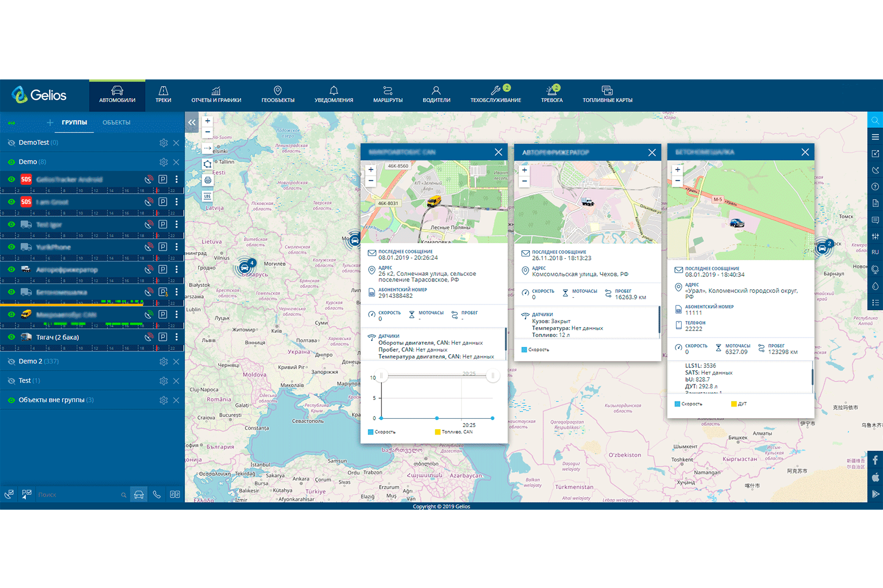Open the document icon in right sidebar
Screen dimensions: 883x588
pyautogui.click(x=875, y=203)
